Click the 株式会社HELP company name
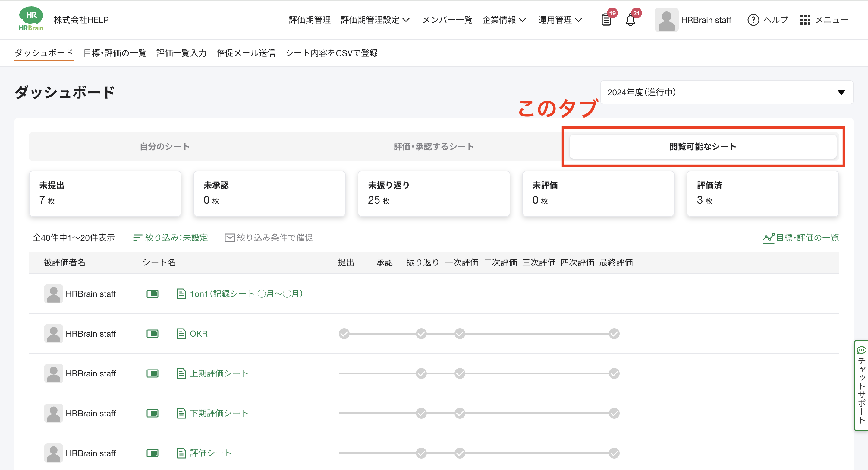Viewport: 868px width, 470px height. coord(81,20)
